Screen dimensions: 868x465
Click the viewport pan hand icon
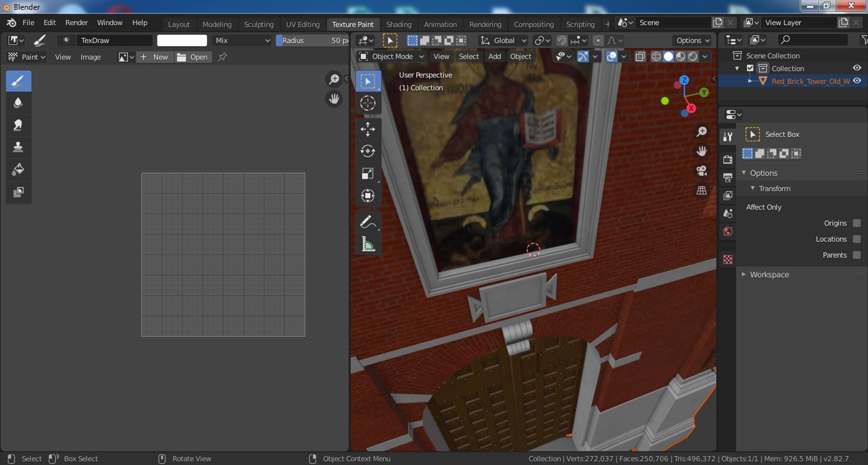[x=702, y=151]
